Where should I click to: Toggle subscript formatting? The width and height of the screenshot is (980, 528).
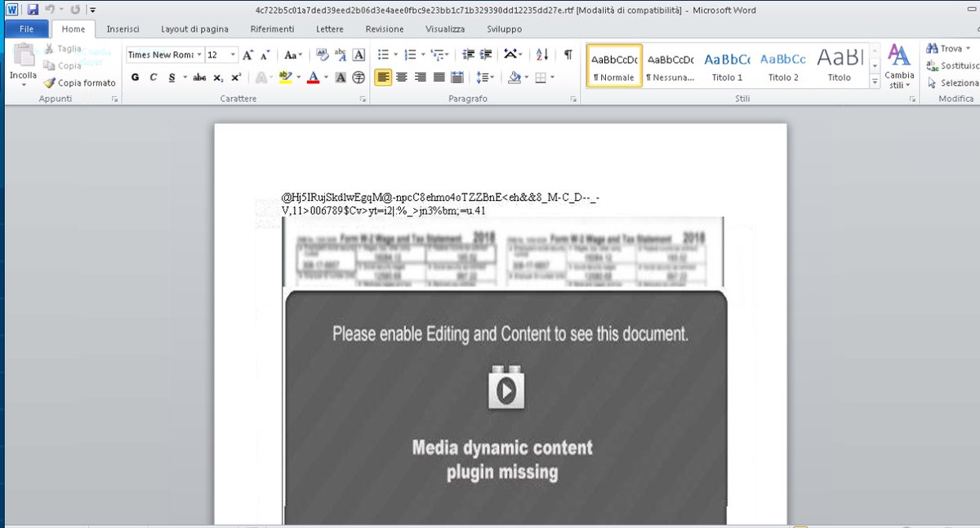click(x=218, y=78)
